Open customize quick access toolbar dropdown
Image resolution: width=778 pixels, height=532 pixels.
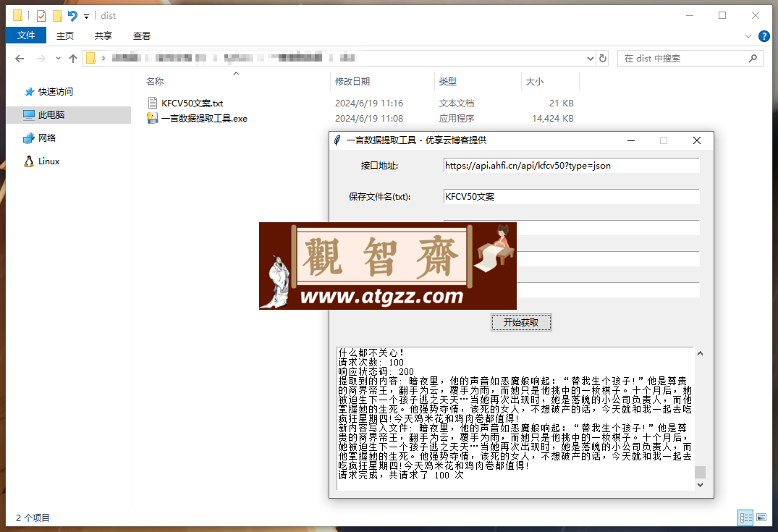86,17
